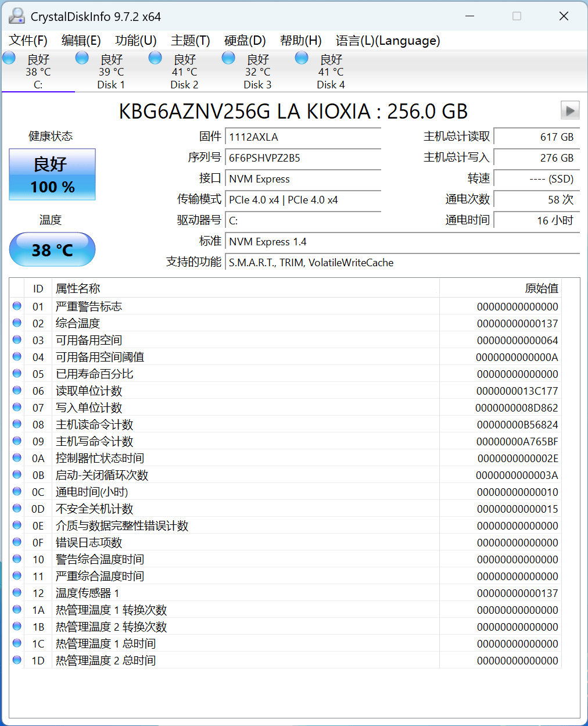This screenshot has height=726, width=588.
Task: Toggle the status light beside 错误日志项数
Action: tap(16, 542)
